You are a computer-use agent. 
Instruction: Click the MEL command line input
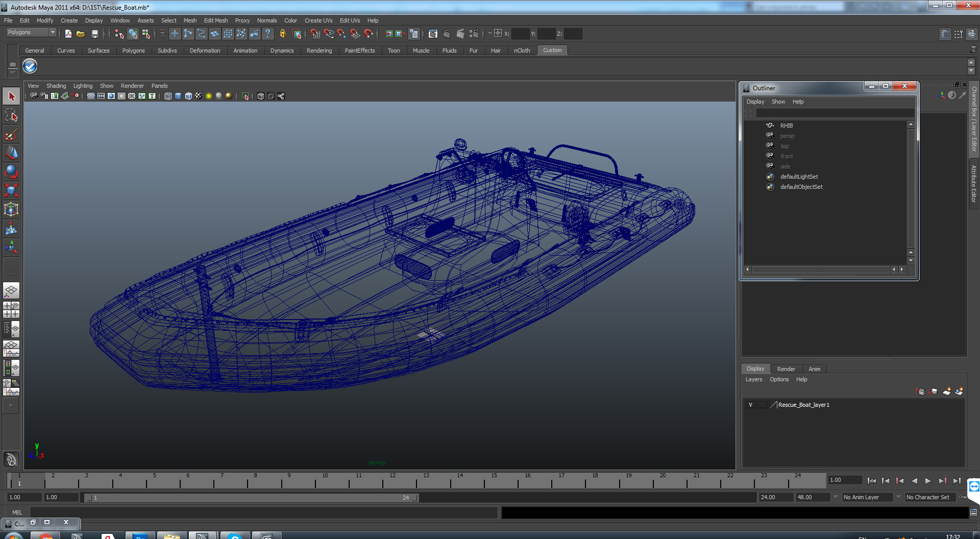(263, 512)
